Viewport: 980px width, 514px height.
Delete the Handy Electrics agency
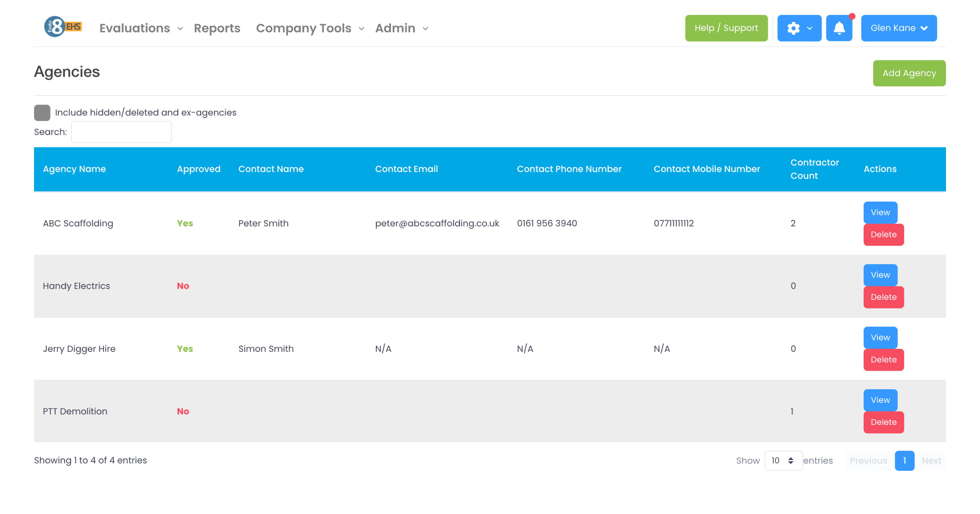tap(883, 297)
